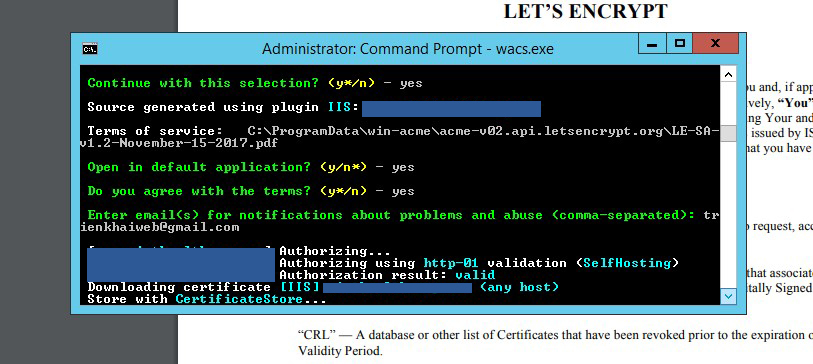This screenshot has height=364, width=813.
Task: Click the LET'S ENCRYPT heading in the PDF
Action: point(585,11)
